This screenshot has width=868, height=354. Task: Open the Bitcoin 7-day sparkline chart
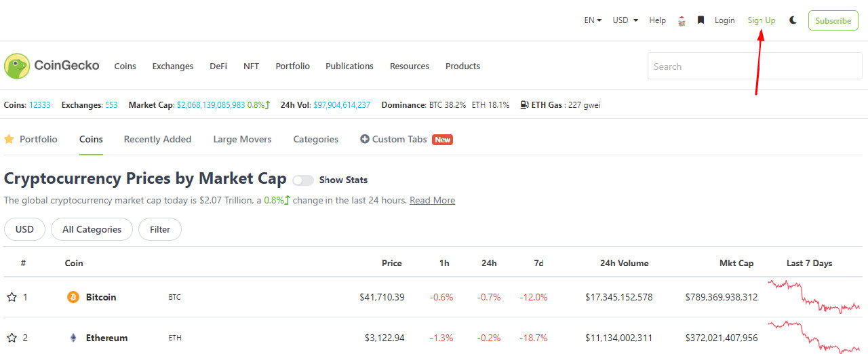point(814,297)
